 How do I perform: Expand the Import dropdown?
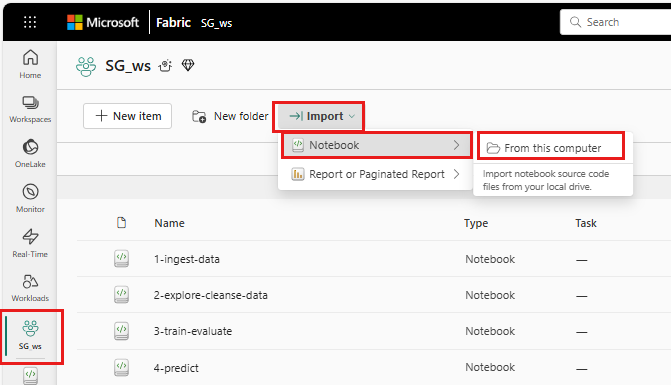coord(321,116)
